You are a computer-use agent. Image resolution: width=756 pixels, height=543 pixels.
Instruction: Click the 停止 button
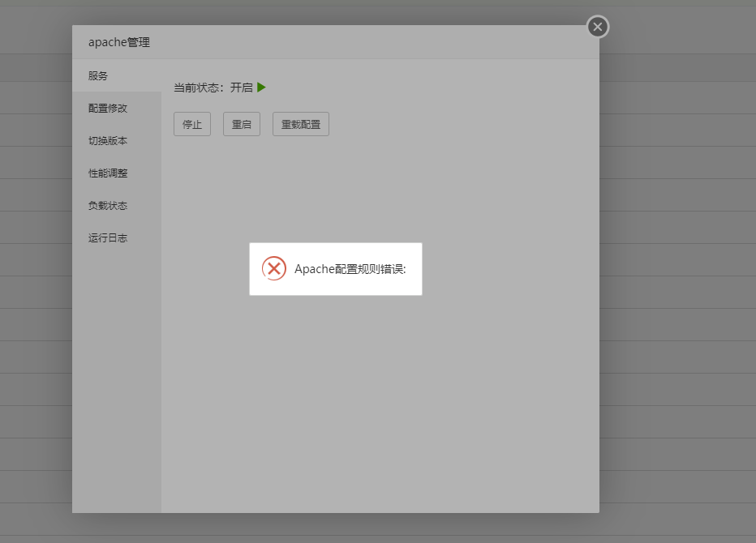pyautogui.click(x=192, y=124)
